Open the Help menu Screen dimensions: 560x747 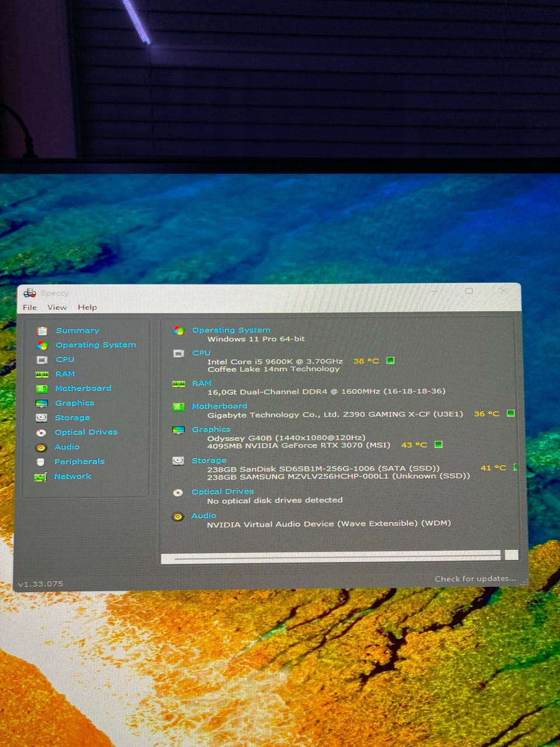click(x=87, y=308)
